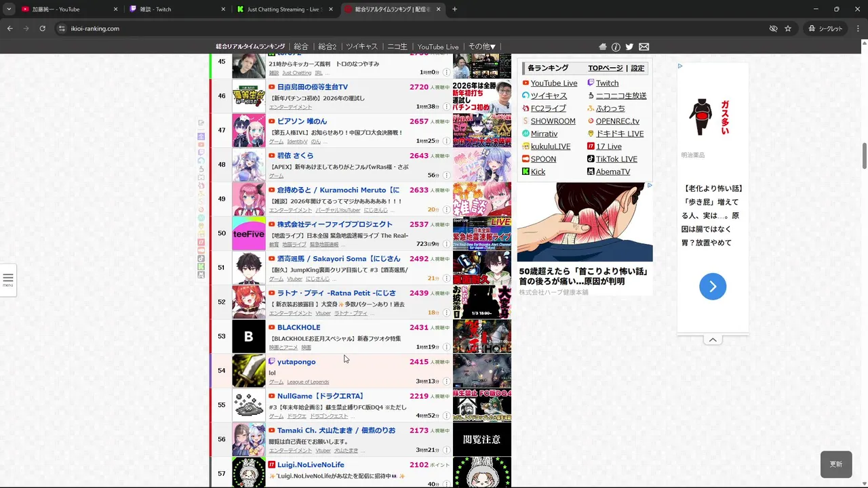Open the OPENREC.tv ranking link
868x488 pixels.
(617, 121)
